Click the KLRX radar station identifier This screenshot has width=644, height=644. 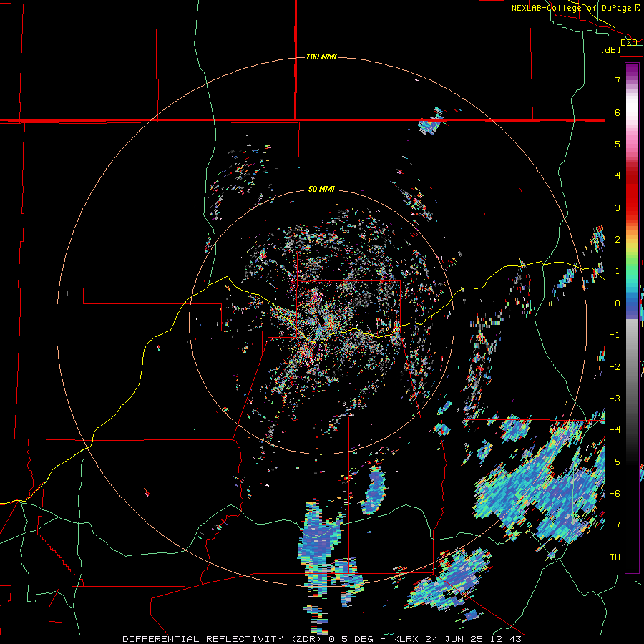[x=406, y=639]
